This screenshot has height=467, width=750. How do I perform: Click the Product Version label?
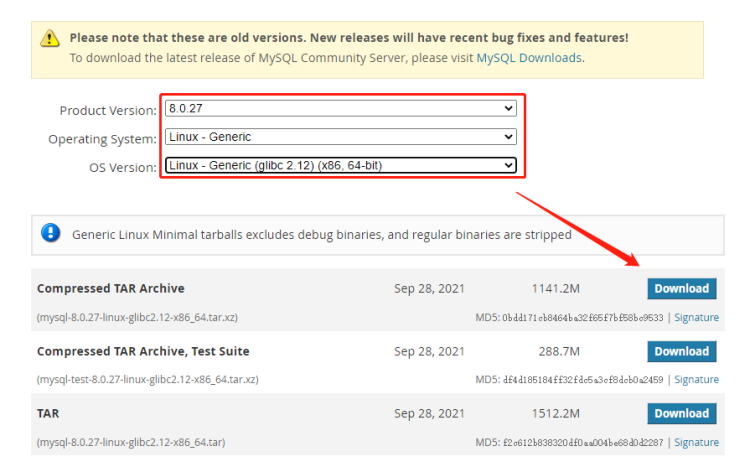[108, 111]
